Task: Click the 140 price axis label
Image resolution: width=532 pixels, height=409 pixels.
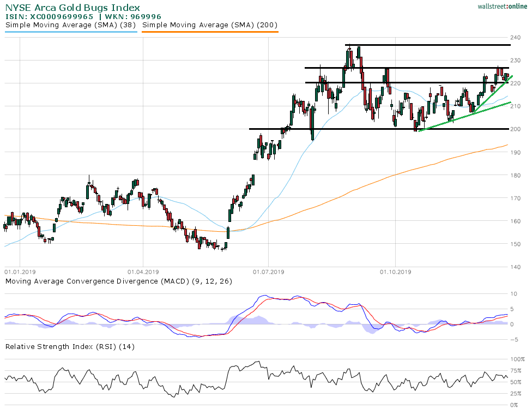Action: click(516, 267)
